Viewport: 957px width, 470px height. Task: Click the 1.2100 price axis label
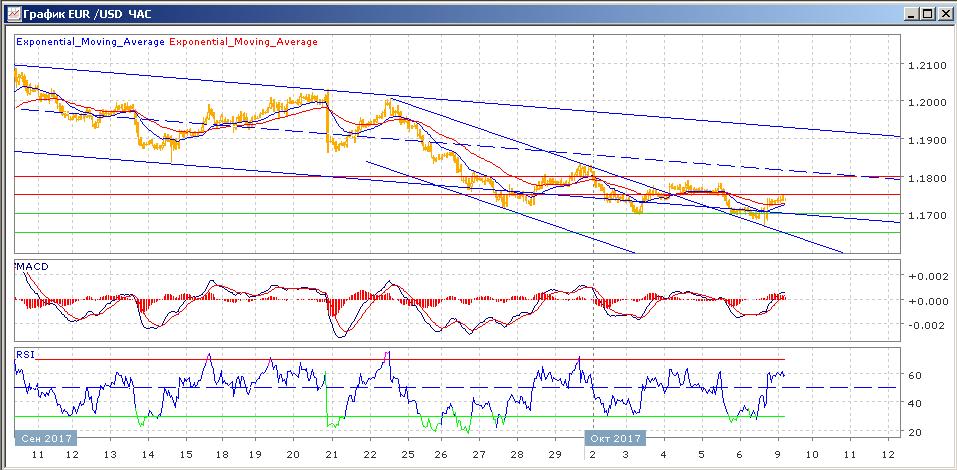point(926,65)
